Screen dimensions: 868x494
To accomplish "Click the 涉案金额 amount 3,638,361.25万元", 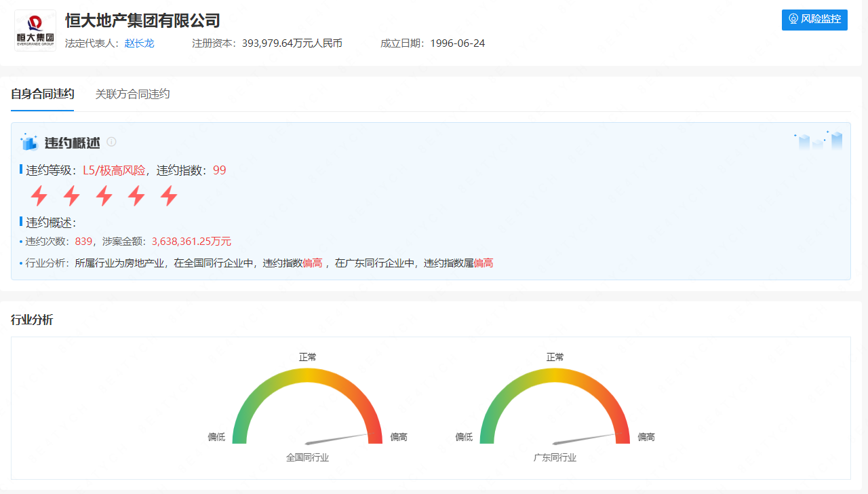I will click(191, 242).
